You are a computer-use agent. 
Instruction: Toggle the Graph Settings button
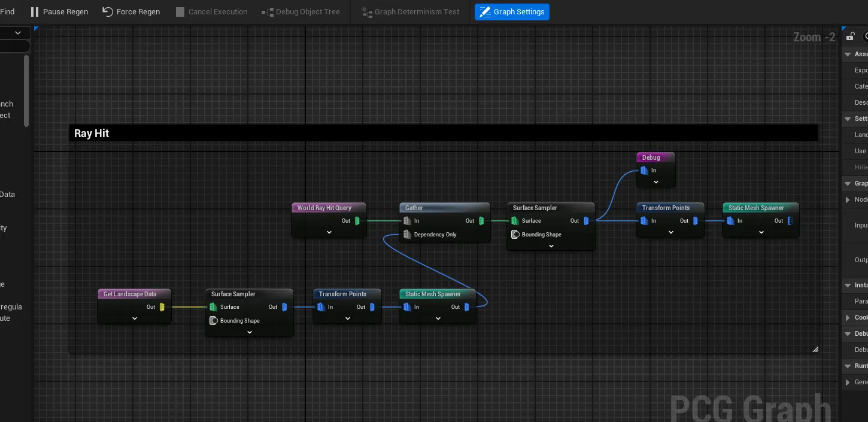512,12
